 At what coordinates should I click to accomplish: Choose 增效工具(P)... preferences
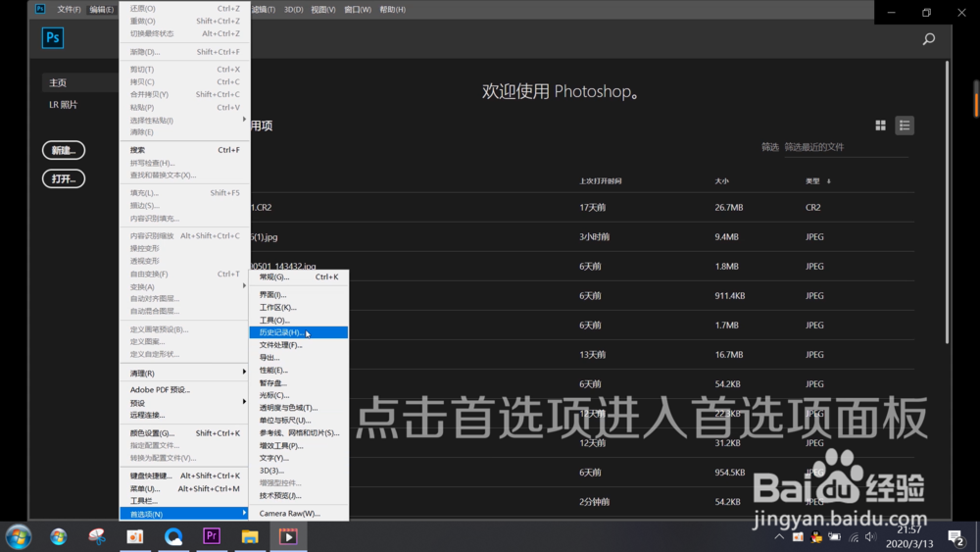299,446
